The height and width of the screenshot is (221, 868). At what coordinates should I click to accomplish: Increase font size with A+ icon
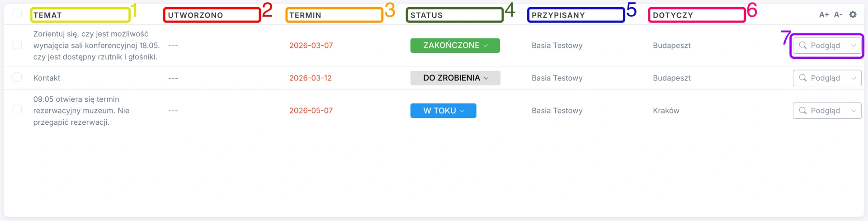(x=824, y=14)
